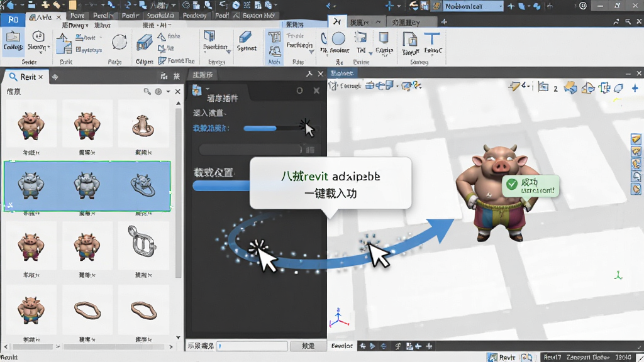Select the Noit ribbon tool
The width and height of the screenshot is (644, 362).
tap(86, 38)
